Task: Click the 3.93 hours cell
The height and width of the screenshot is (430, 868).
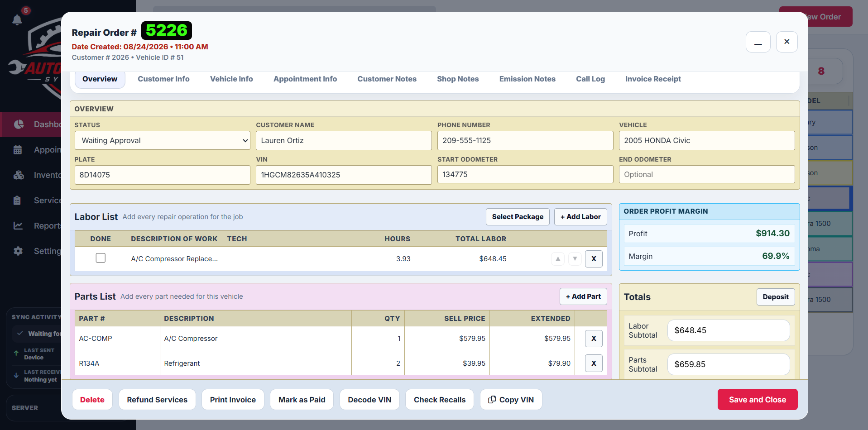Action: (x=367, y=259)
